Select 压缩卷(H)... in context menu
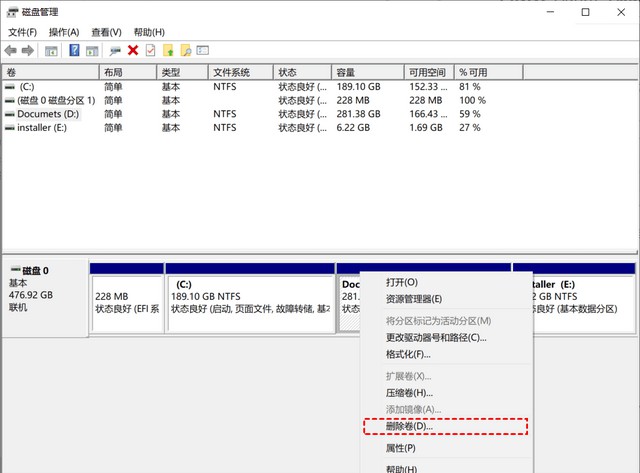The image size is (640, 473). (x=410, y=393)
